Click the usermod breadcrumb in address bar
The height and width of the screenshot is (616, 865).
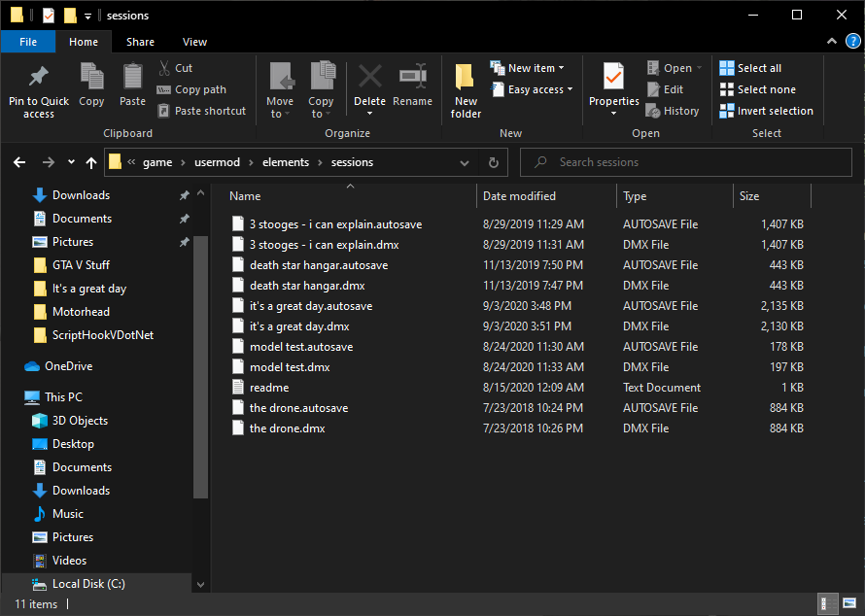(217, 162)
